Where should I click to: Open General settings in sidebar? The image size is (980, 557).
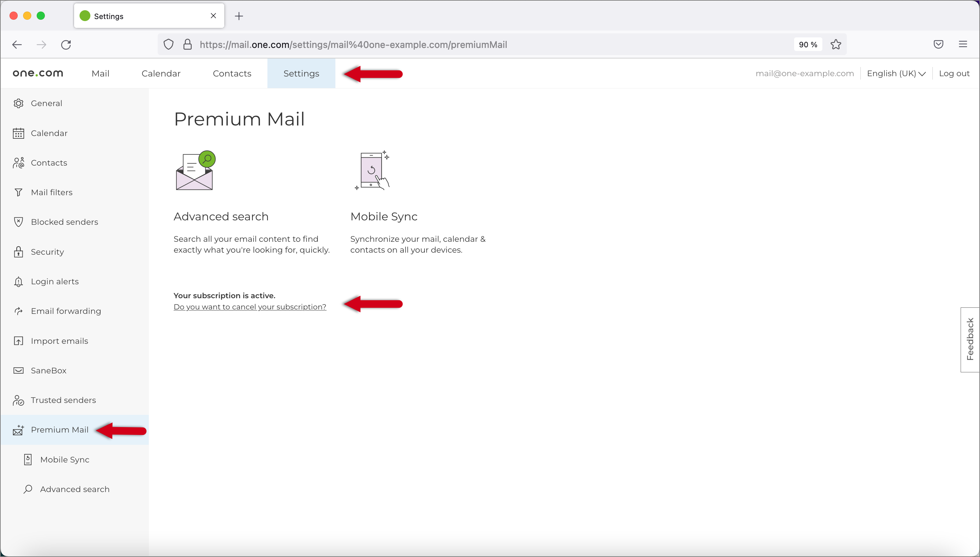pos(74,103)
